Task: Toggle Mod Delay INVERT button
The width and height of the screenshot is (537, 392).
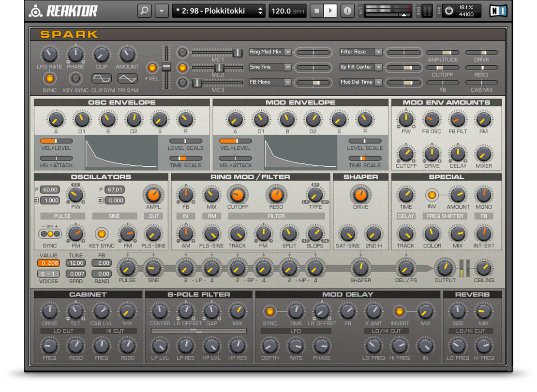Action: [x=399, y=312]
